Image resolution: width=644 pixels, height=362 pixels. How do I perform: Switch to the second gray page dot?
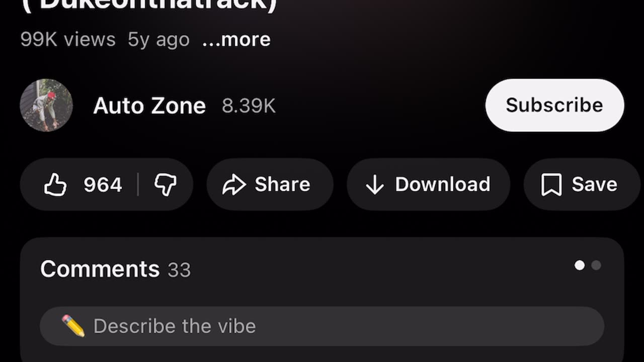click(x=596, y=265)
